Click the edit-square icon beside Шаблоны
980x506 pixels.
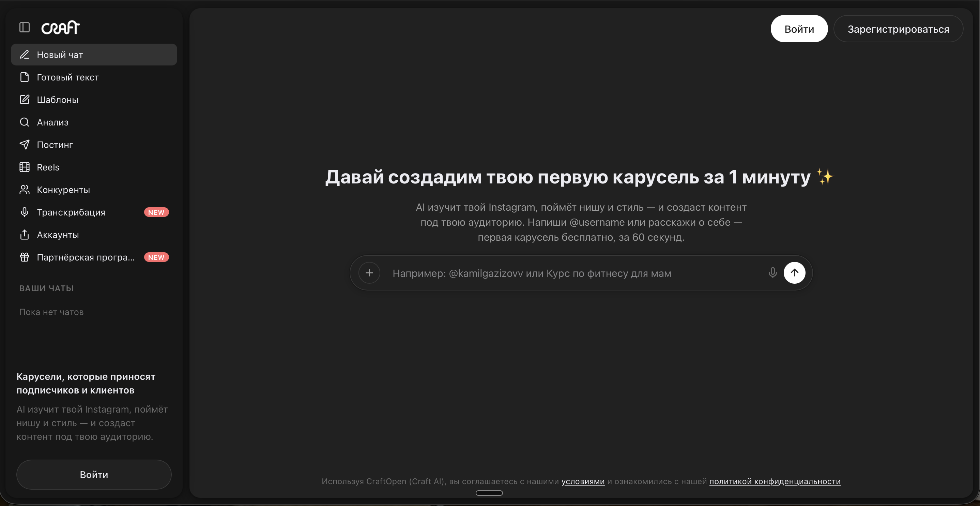[24, 99]
